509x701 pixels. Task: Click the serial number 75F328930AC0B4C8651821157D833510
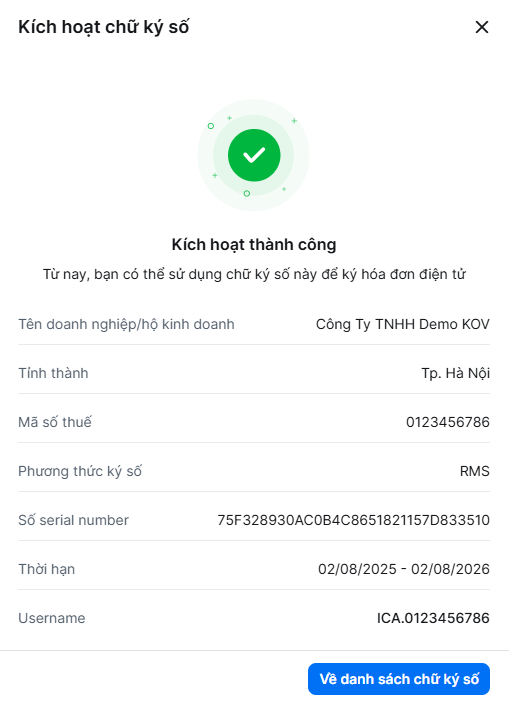353,520
